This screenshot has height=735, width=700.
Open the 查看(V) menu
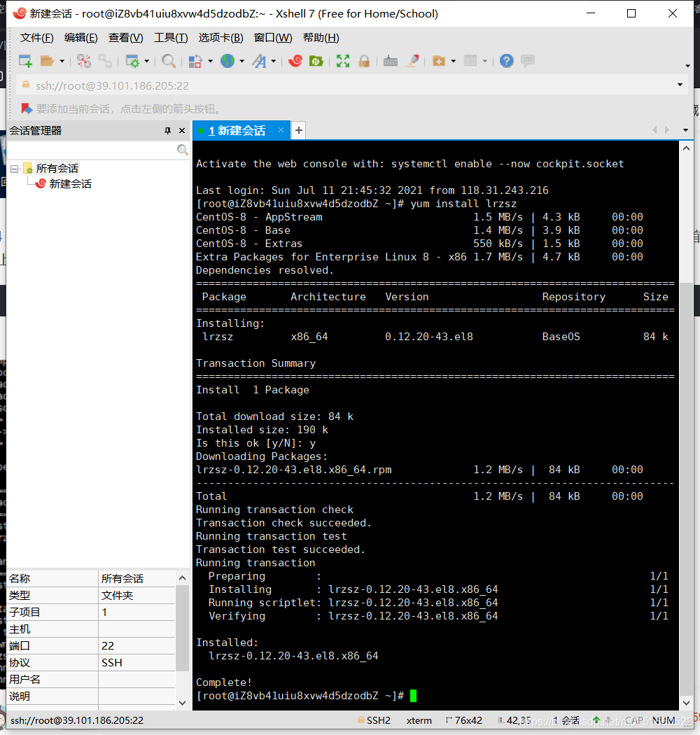[126, 38]
